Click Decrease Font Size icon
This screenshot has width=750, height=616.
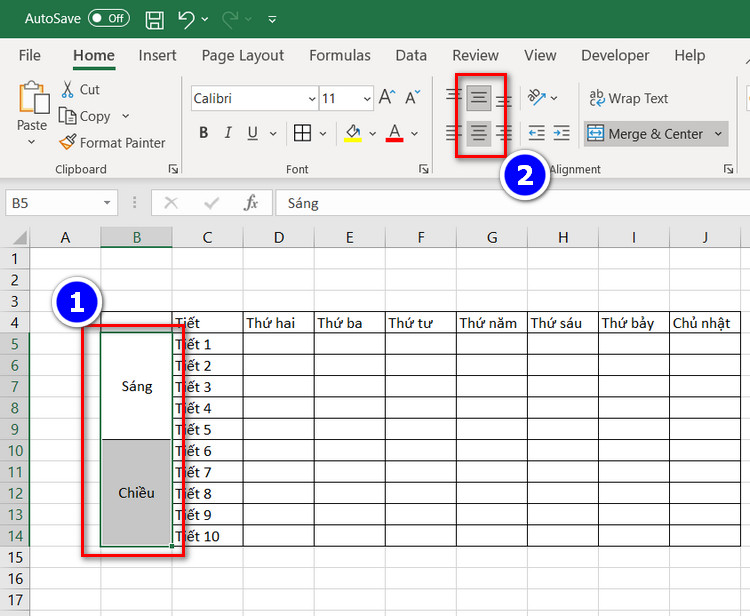click(413, 97)
